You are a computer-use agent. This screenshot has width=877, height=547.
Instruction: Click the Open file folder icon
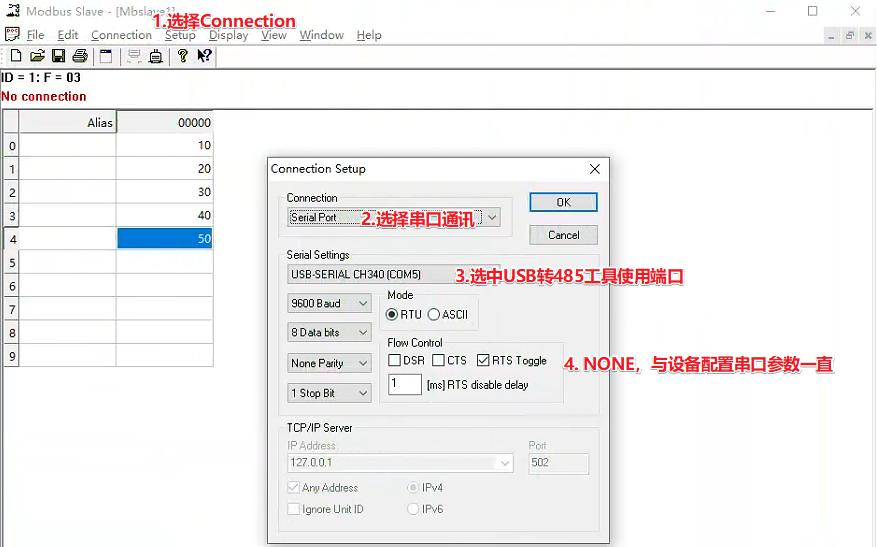tap(37, 56)
